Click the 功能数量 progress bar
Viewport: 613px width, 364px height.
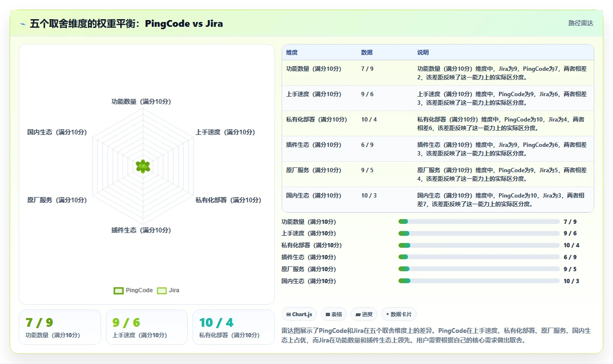pyautogui.click(x=479, y=221)
